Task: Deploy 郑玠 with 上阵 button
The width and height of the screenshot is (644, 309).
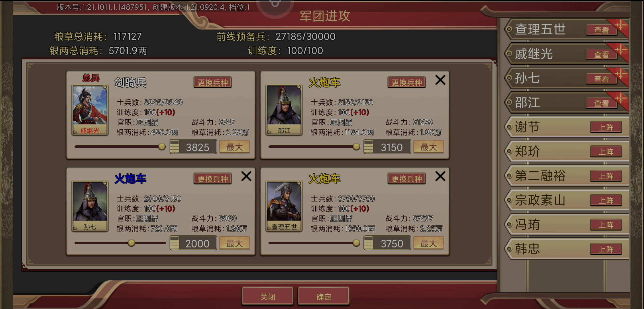Action: (x=606, y=151)
